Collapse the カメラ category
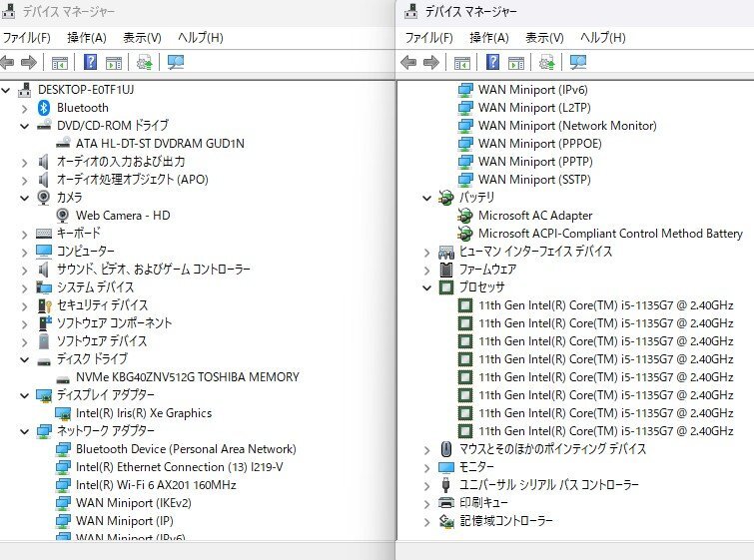The height and width of the screenshot is (560, 754). 25,198
